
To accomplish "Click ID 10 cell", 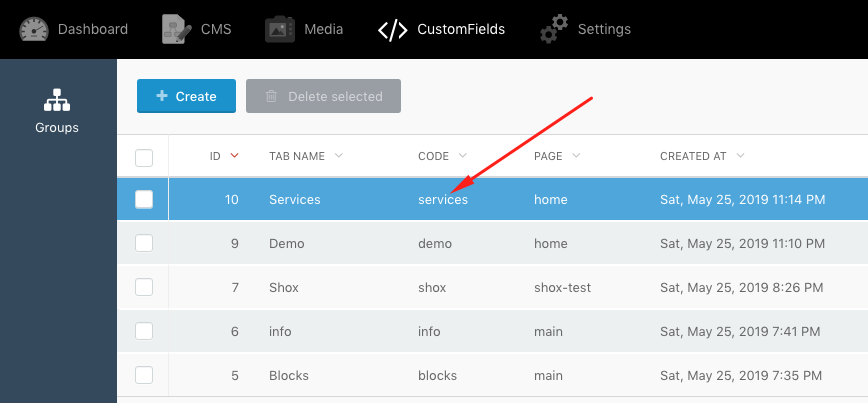I will [x=231, y=199].
